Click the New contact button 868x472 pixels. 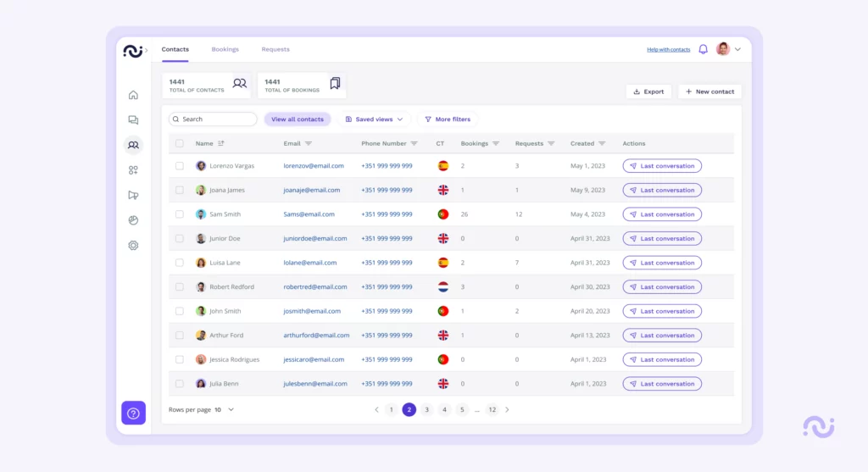(709, 92)
